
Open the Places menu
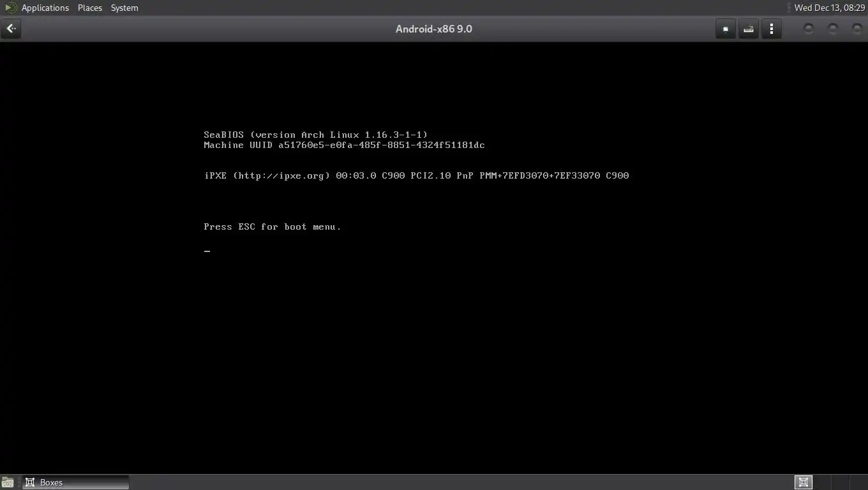coord(90,8)
